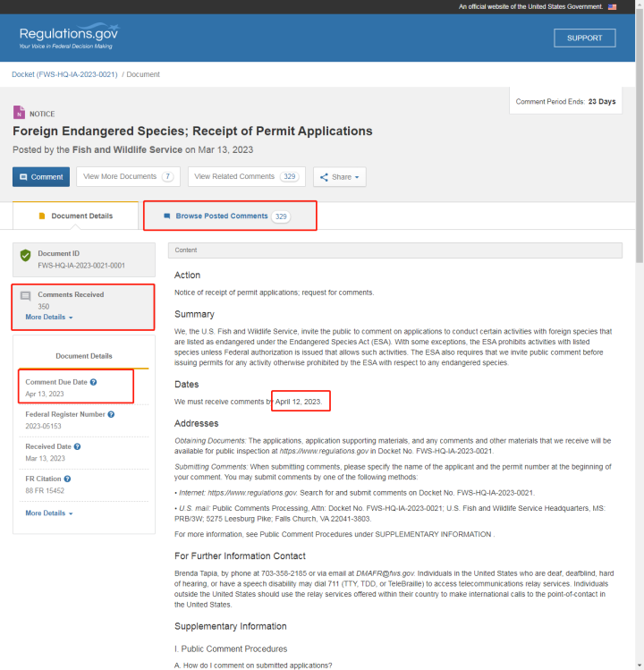Show the Received Date help tooltip icon
The image size is (644, 670).
tap(77, 446)
